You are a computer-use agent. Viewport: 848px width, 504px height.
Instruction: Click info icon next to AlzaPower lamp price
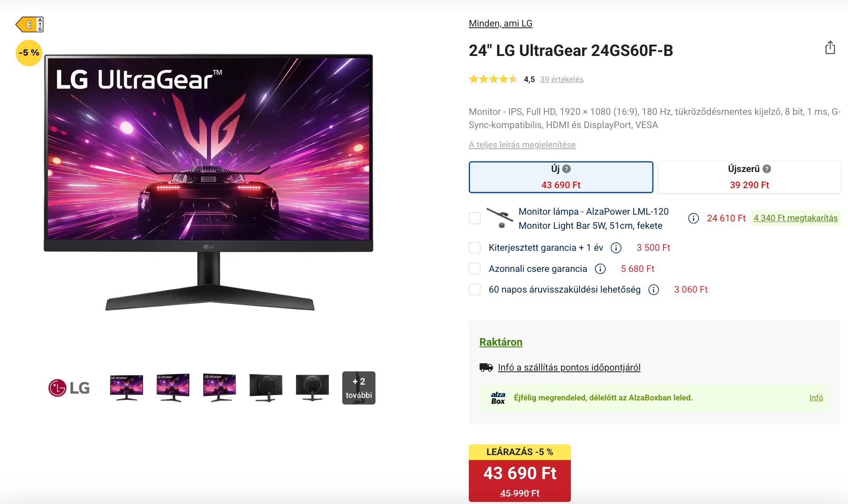click(694, 218)
